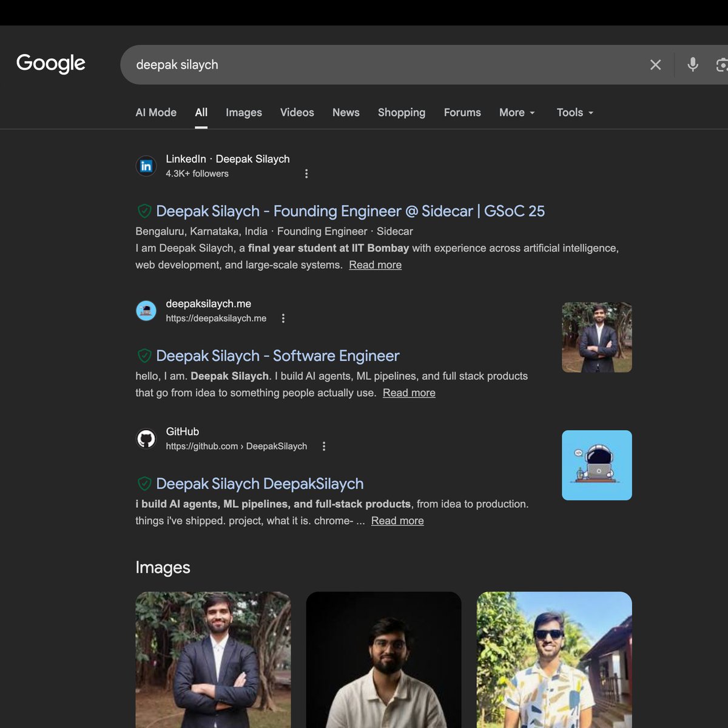Select the All tab
Image resolution: width=728 pixels, height=728 pixels.
[201, 112]
